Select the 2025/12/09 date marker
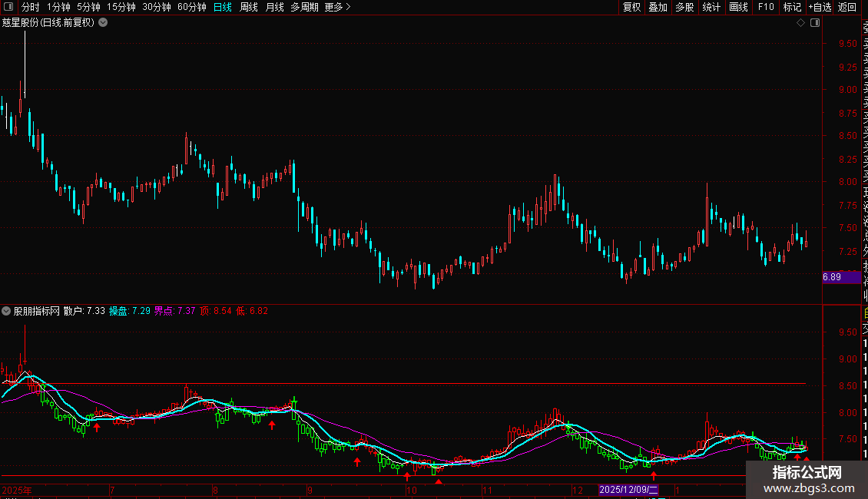The height and width of the screenshot is (499, 868). (x=628, y=490)
